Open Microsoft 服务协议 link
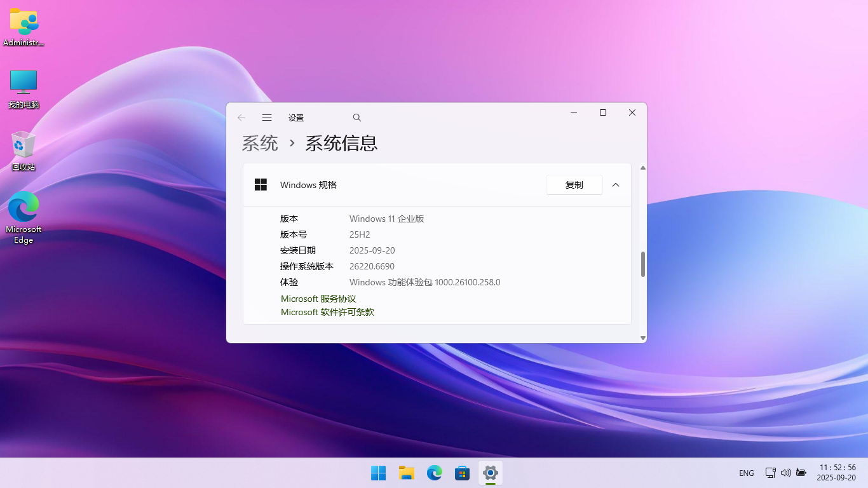The image size is (868, 488). coord(318,299)
